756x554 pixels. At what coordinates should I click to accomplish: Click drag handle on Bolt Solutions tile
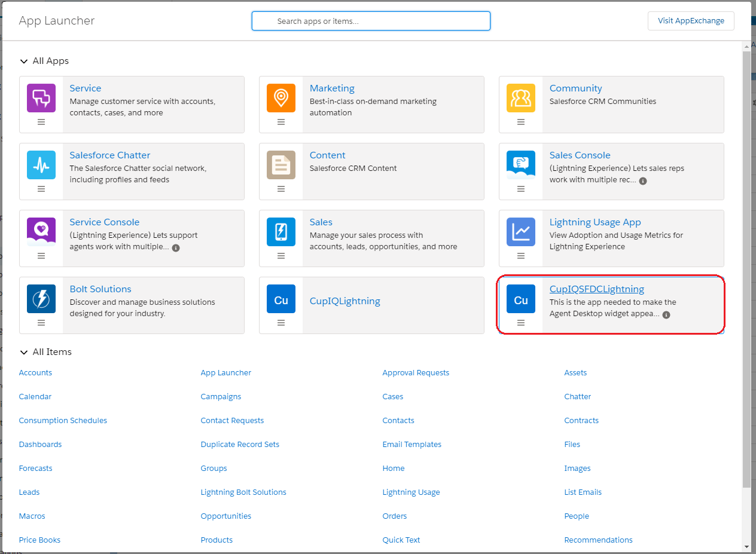[x=41, y=323]
